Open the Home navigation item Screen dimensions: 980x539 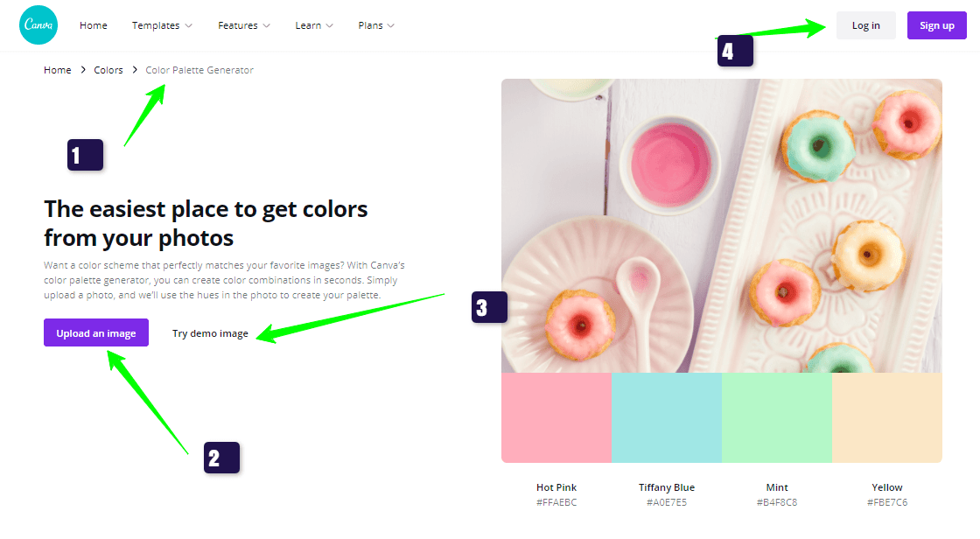pos(94,25)
